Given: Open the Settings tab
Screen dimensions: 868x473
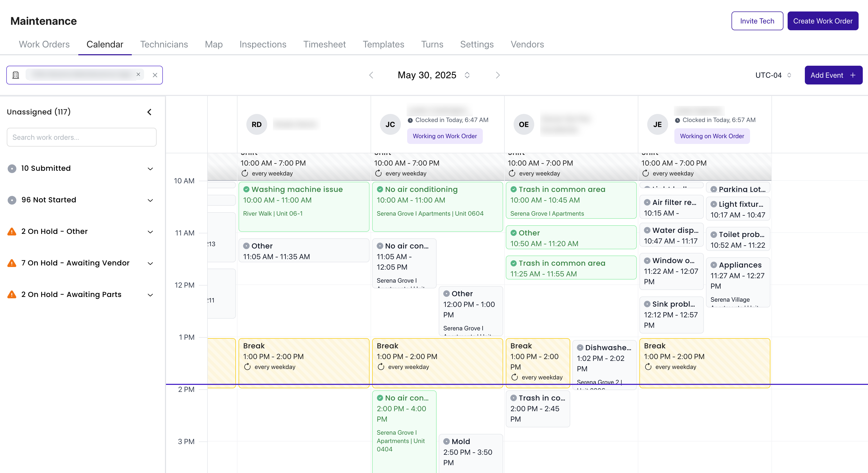Looking at the screenshot, I should tap(477, 44).
